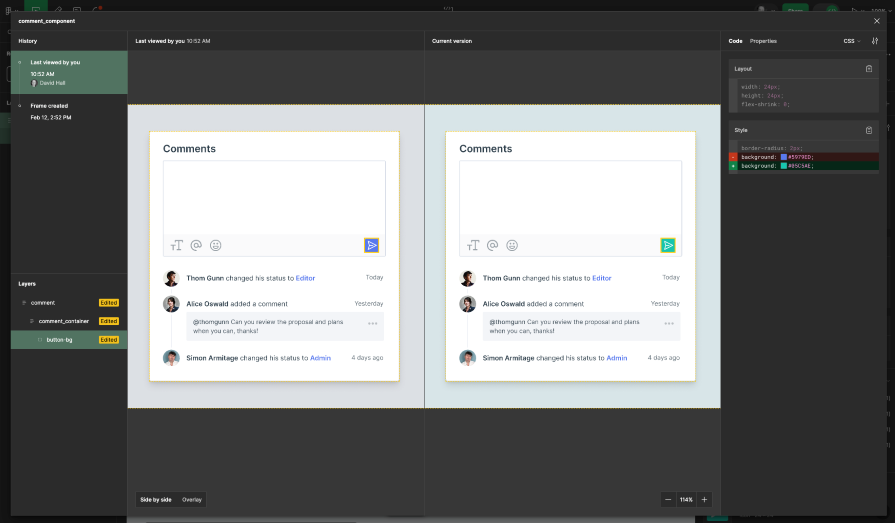The height and width of the screenshot is (523, 895).
Task: Copy the Style code block to clipboard
Action: tap(869, 130)
